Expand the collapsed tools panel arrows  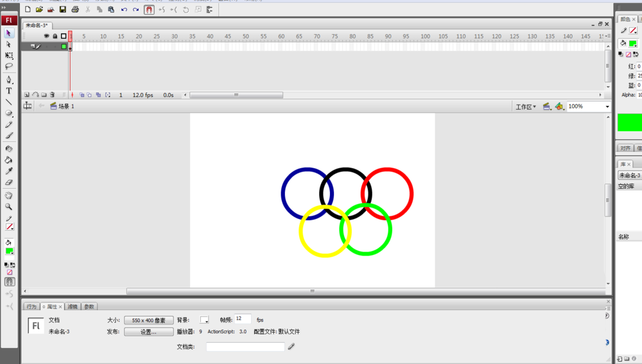4,7
